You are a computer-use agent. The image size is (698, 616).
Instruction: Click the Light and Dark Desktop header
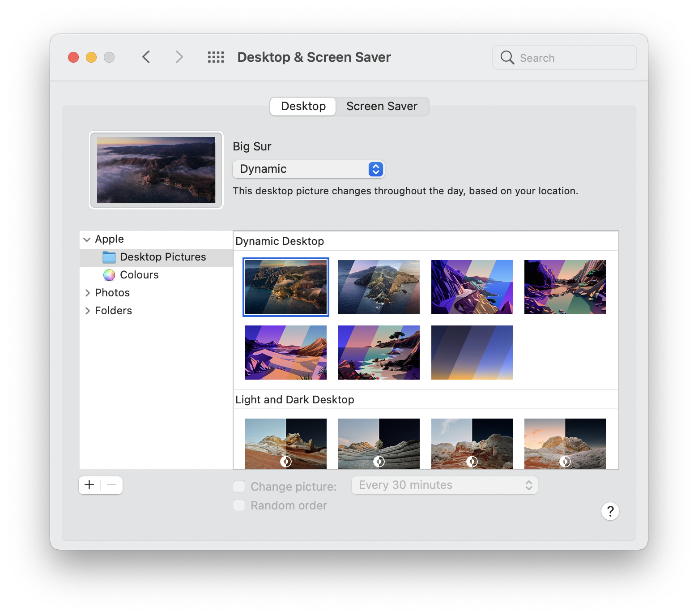(295, 400)
